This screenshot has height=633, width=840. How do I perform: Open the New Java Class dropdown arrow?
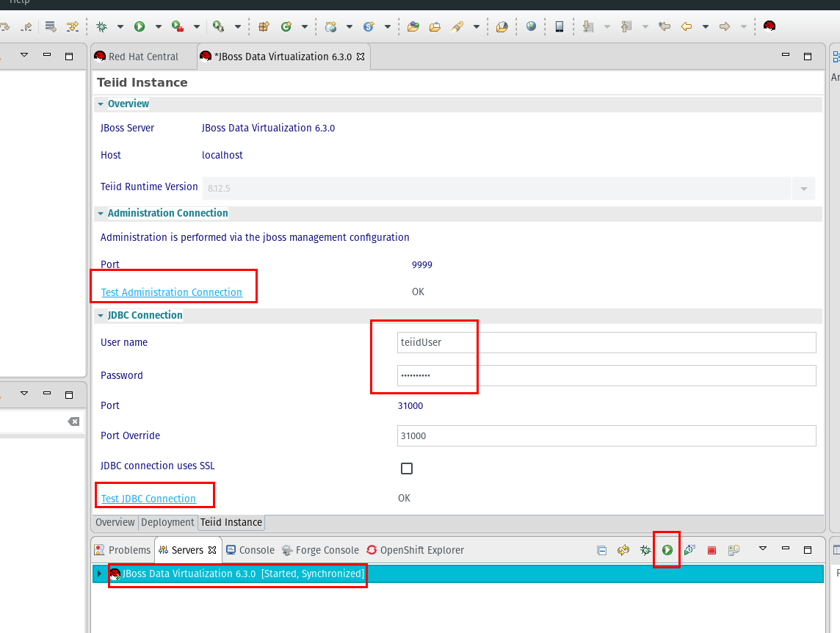pos(304,26)
